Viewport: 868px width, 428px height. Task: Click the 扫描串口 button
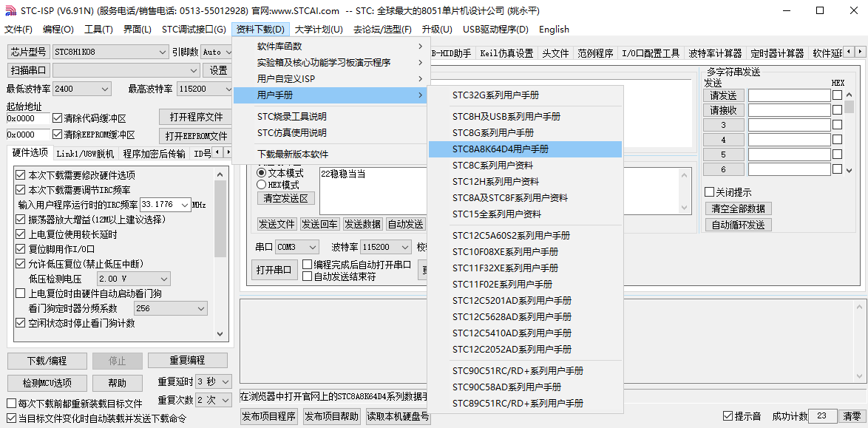point(28,70)
